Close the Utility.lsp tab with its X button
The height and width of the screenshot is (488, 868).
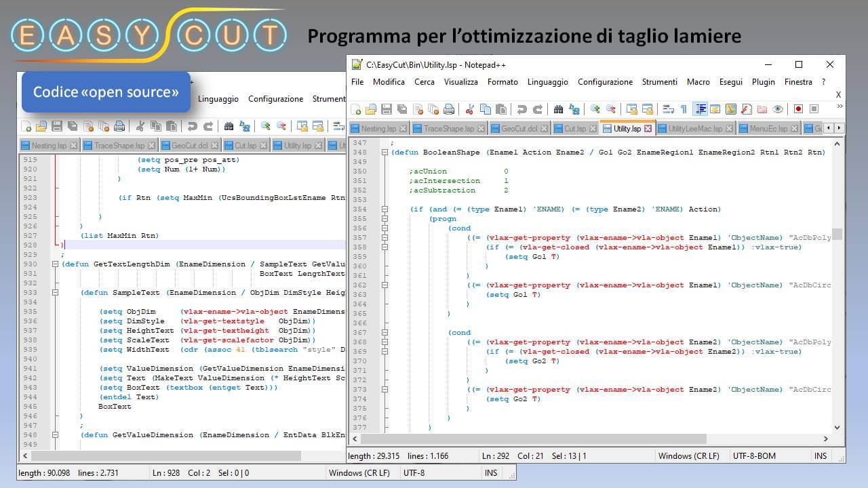(648, 128)
